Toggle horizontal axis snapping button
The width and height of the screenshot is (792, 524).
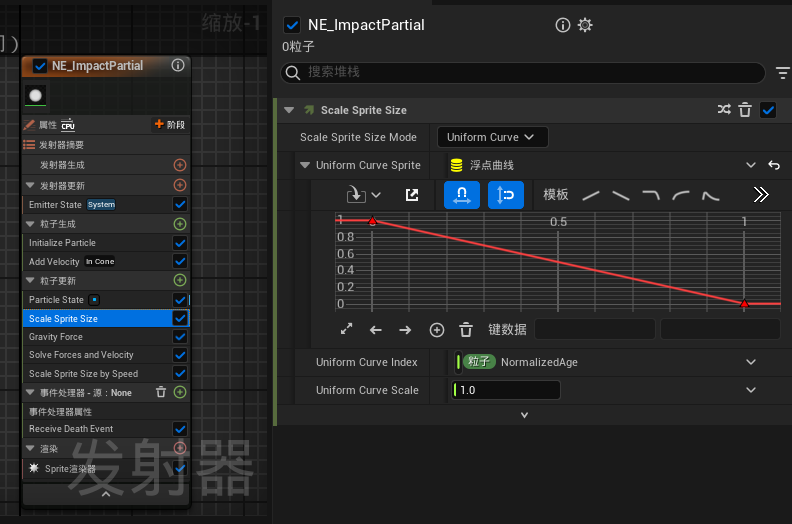click(462, 195)
